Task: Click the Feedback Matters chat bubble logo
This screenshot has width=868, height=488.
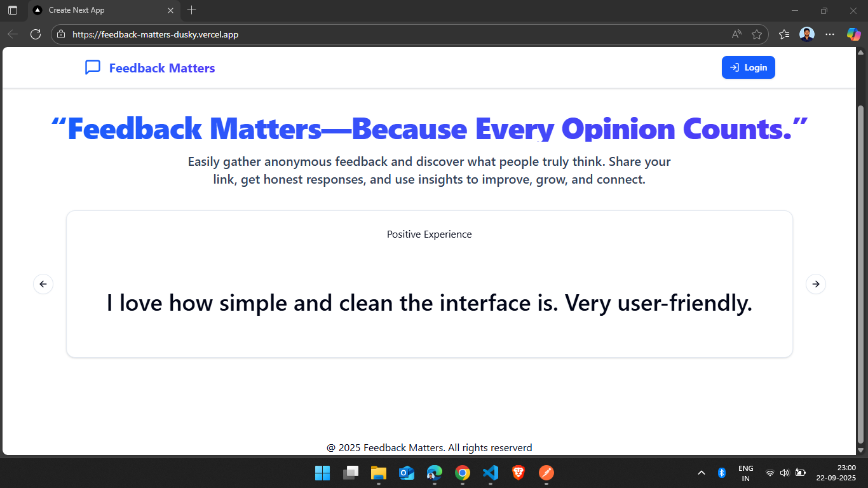Action: tap(93, 67)
